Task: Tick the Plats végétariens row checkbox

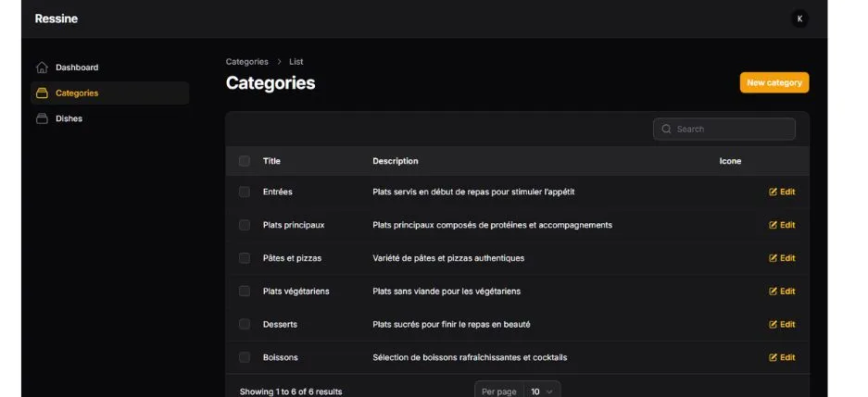Action: (x=245, y=292)
